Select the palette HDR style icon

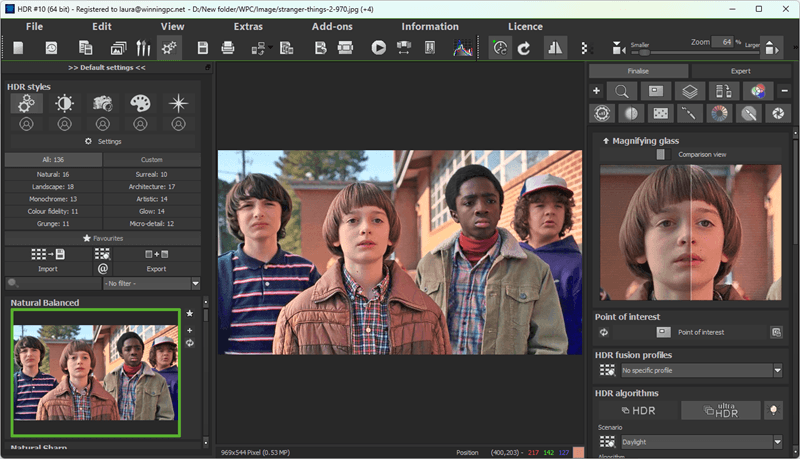coord(140,104)
